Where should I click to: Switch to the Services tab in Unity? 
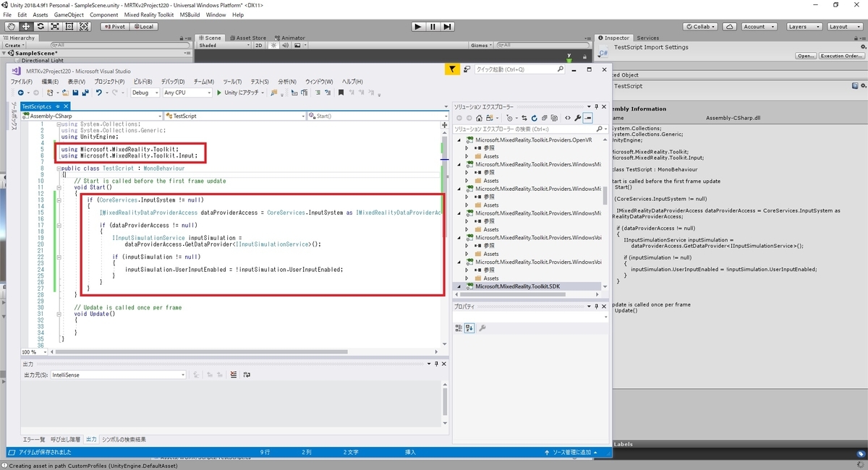click(647, 38)
